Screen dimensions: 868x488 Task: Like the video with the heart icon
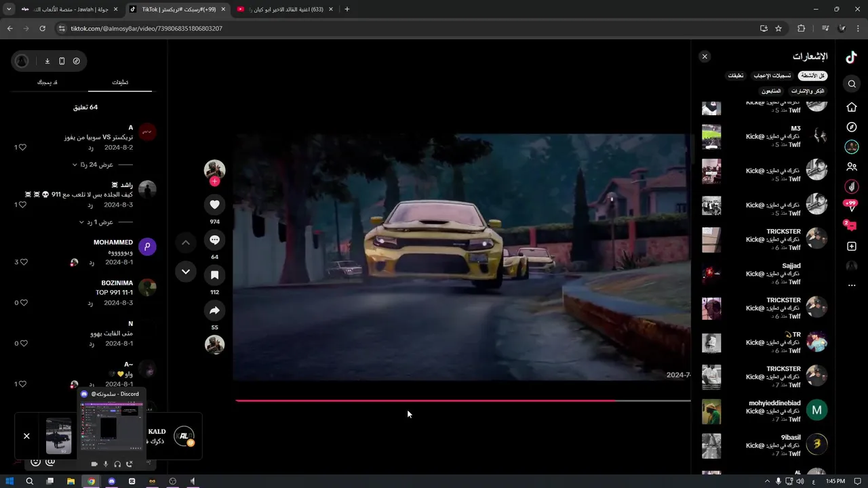pos(214,204)
